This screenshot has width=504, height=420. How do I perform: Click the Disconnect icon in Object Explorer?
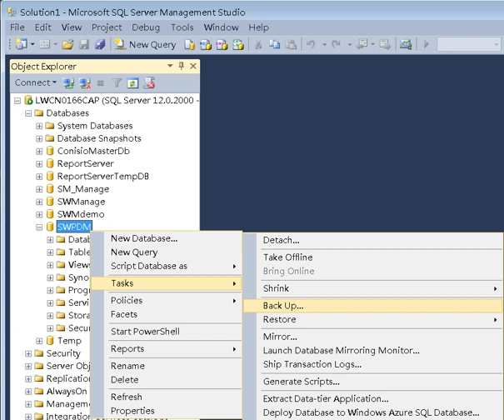tap(85, 83)
